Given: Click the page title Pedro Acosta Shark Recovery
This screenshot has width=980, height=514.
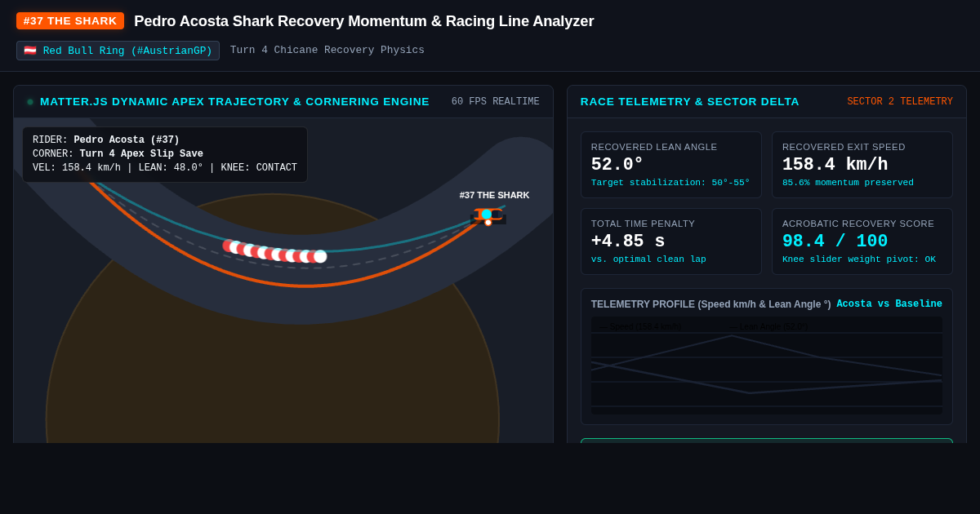Looking at the screenshot, I should tap(364, 21).
